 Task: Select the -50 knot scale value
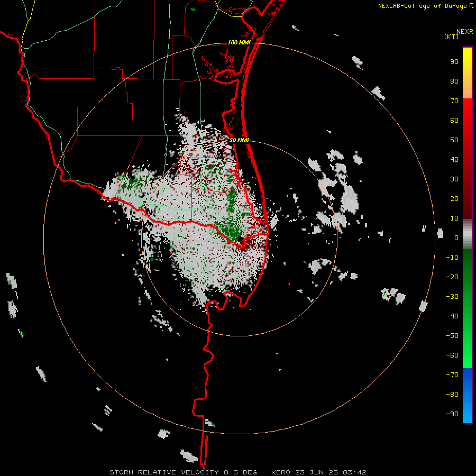pos(452,336)
